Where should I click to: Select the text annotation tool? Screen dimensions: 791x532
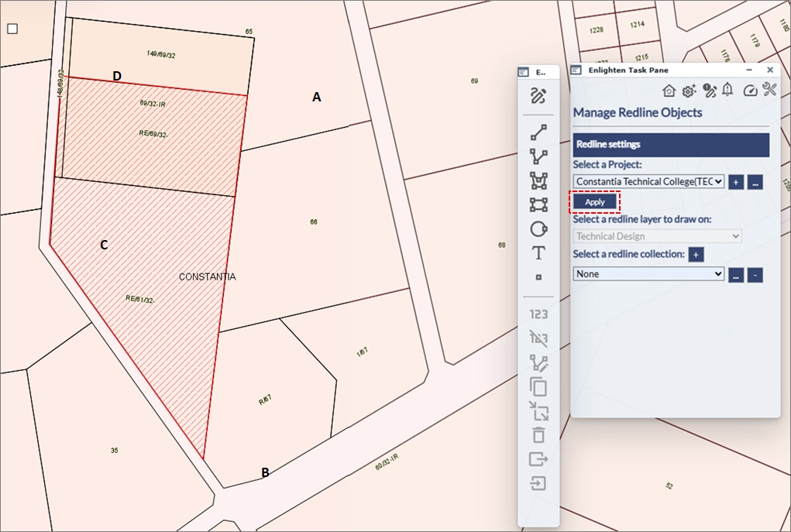(x=538, y=253)
